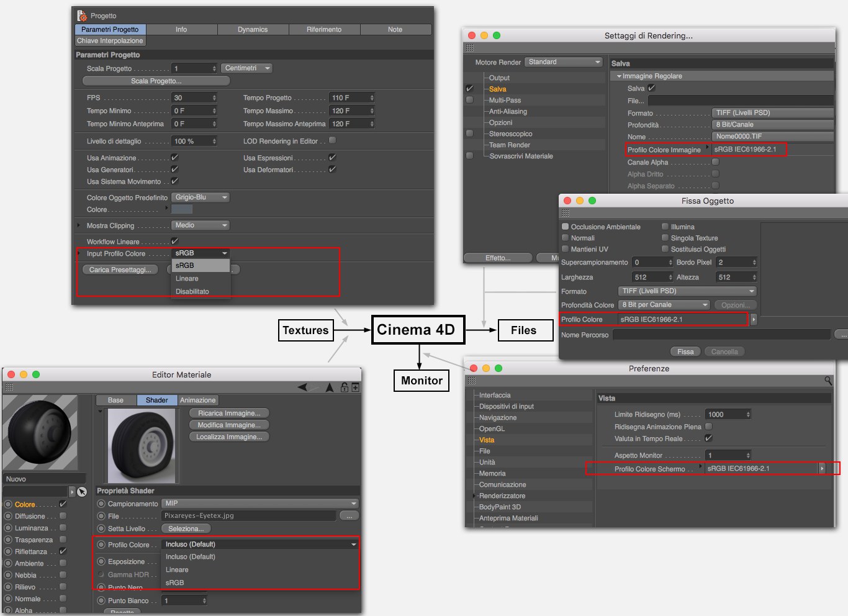The image size is (848, 616).
Task: Switch to Dynamics tab
Action: coord(253,29)
